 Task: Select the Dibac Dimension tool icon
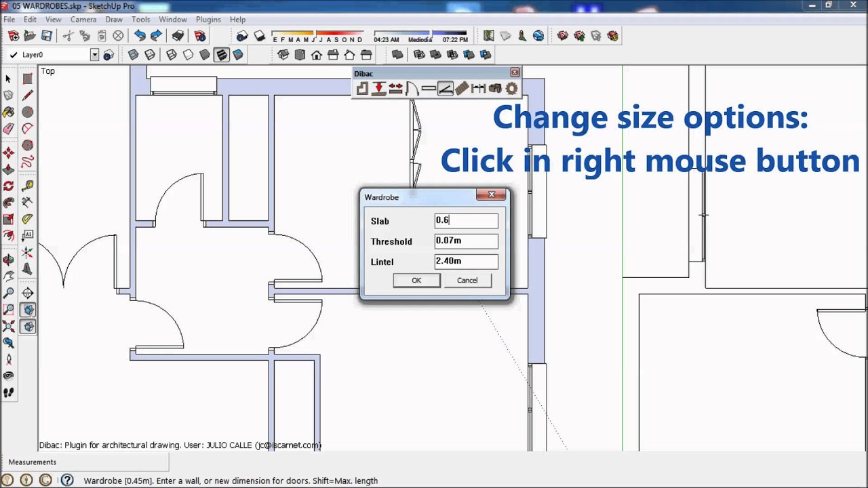478,89
